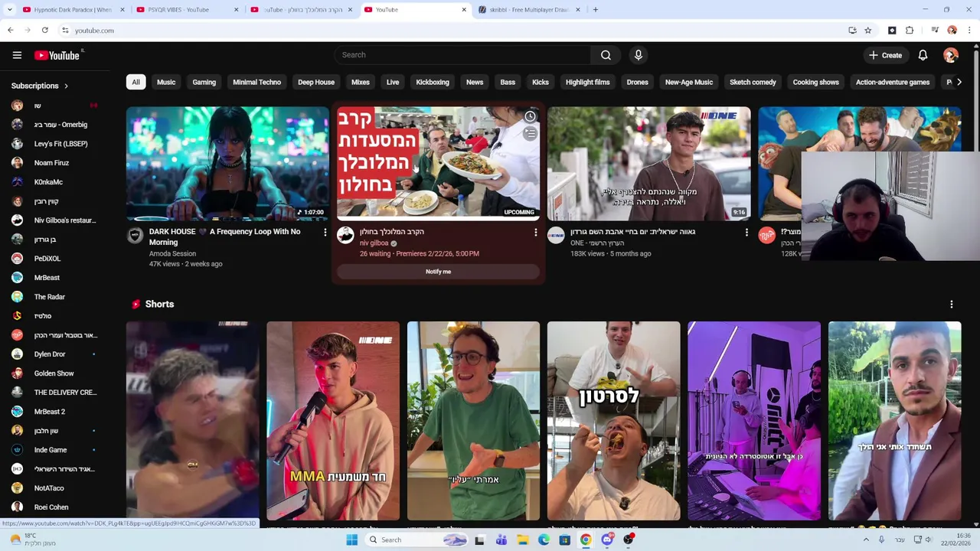Open Chrome from the taskbar
The image size is (980, 551).
click(586, 540)
